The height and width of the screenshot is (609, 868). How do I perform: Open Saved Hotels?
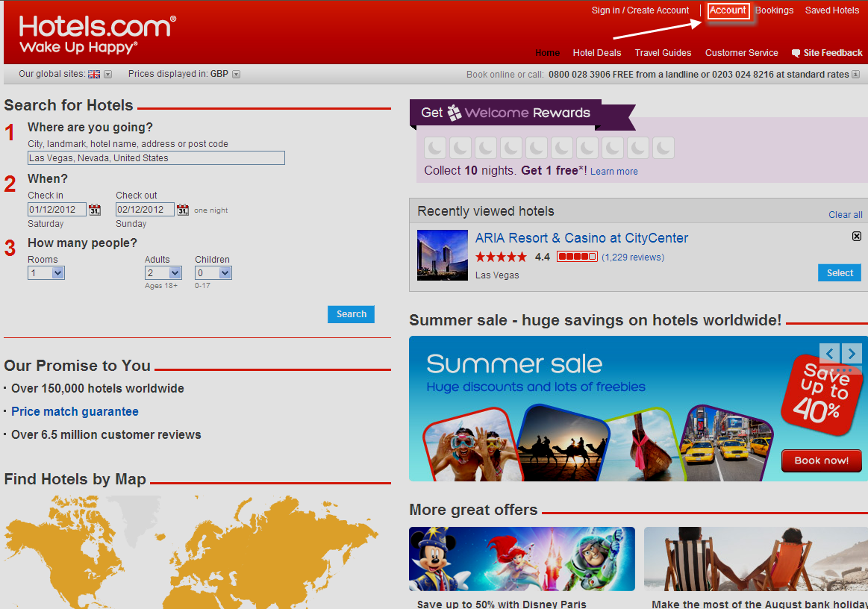click(832, 10)
